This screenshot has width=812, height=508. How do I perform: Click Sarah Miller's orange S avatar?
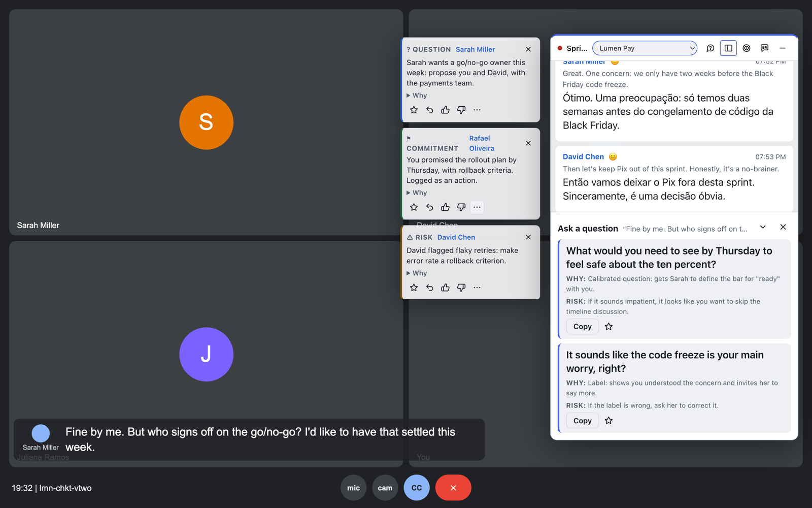[x=207, y=122]
